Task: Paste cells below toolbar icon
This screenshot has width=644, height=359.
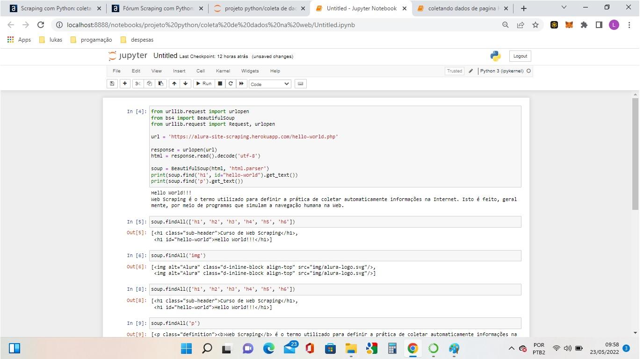Action: tap(160, 84)
